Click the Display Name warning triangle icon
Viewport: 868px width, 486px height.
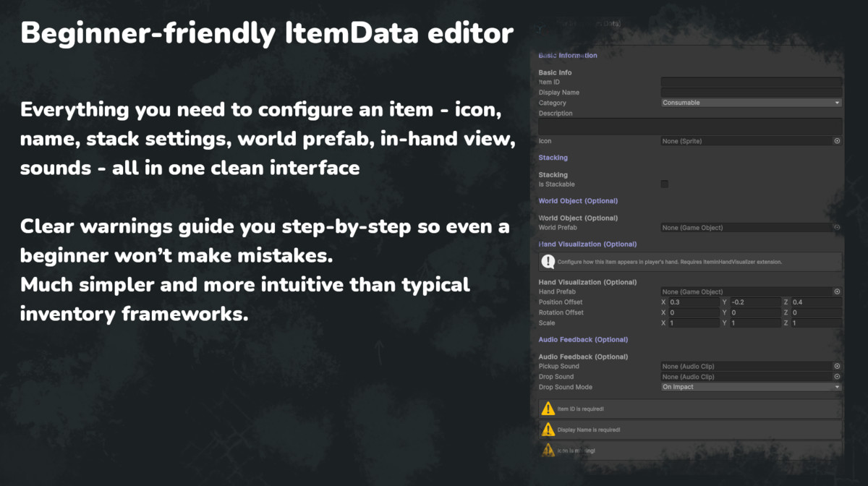coord(548,429)
